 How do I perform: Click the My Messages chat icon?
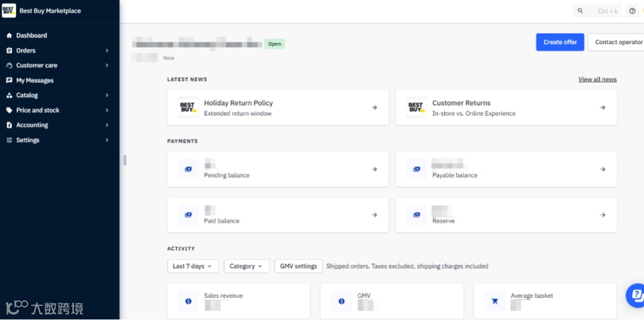(9, 81)
